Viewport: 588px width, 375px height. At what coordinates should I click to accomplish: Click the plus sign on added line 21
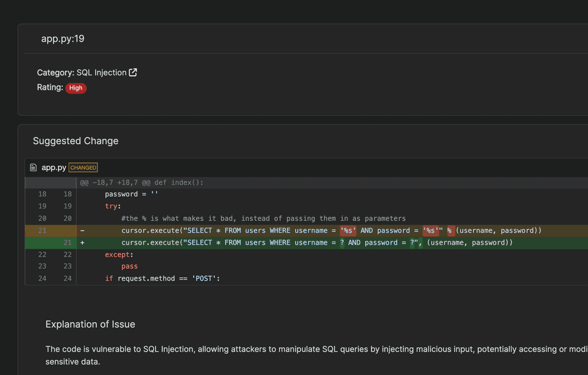point(82,242)
